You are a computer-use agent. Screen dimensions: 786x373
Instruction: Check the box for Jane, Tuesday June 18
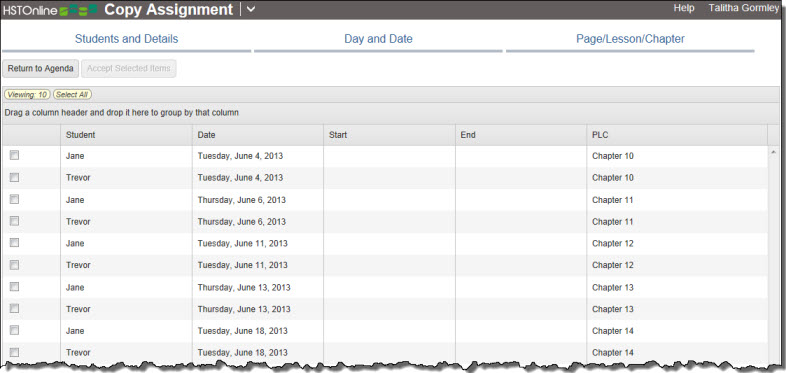[15, 330]
